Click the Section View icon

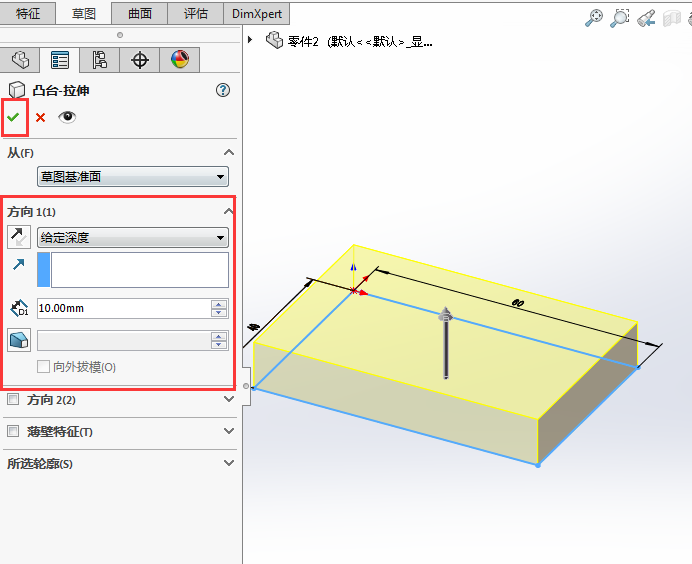[x=672, y=18]
